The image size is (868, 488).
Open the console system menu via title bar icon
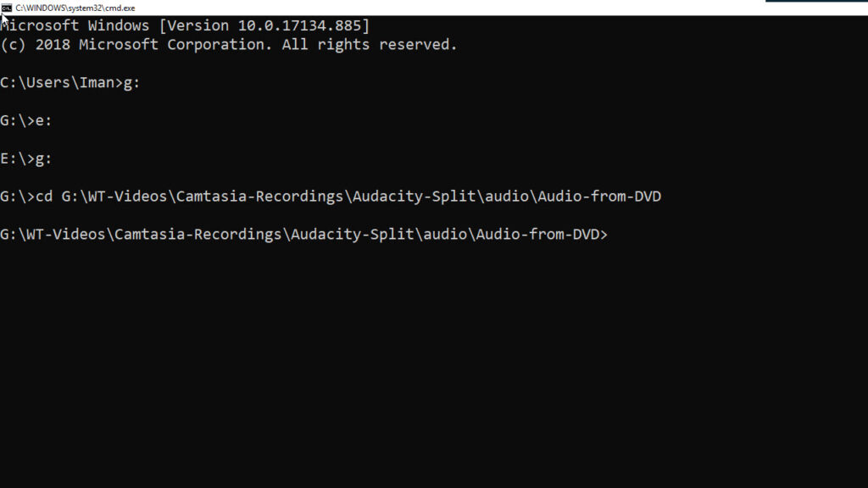tap(8, 8)
